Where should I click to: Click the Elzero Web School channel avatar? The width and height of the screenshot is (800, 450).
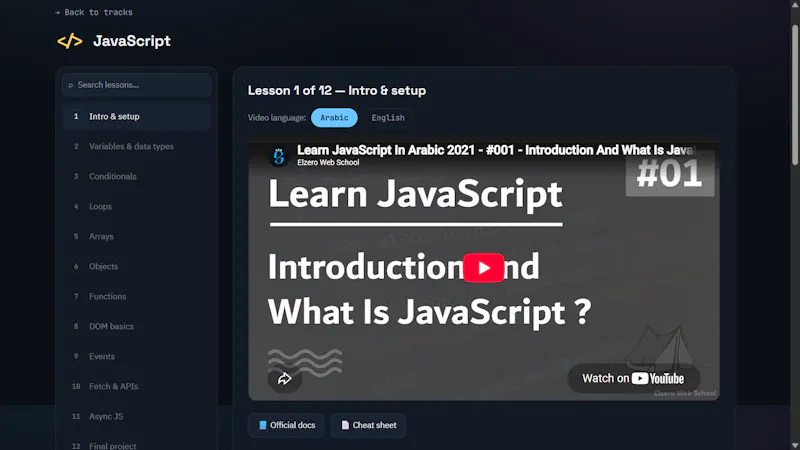coord(279,156)
